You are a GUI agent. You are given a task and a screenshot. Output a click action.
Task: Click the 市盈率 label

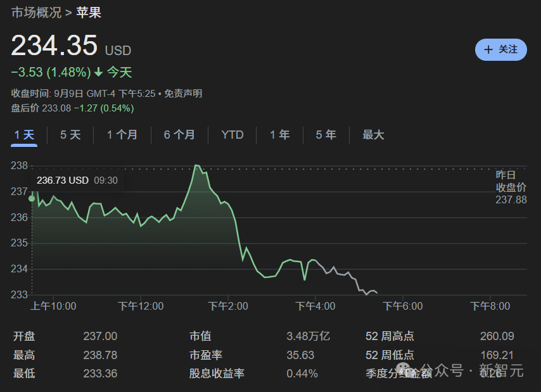pos(206,355)
